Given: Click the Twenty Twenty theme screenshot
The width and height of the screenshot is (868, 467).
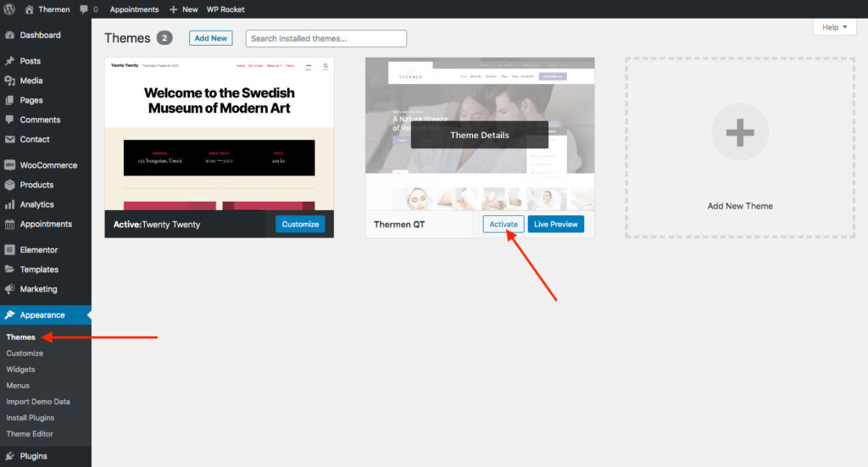Looking at the screenshot, I should click(220, 134).
